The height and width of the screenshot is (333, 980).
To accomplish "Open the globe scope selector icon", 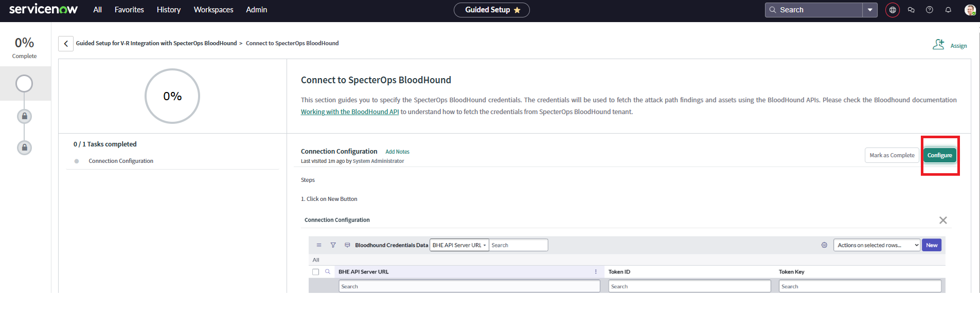I will pos(893,10).
